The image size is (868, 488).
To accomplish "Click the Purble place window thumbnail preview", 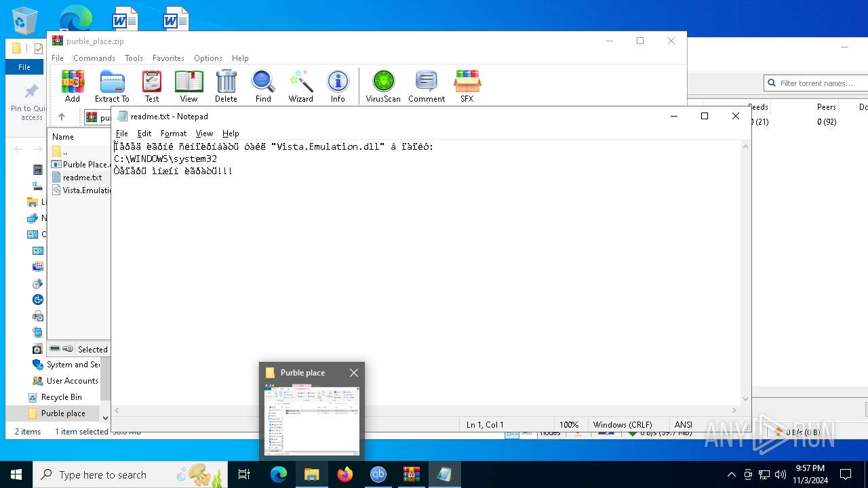I will click(x=312, y=421).
